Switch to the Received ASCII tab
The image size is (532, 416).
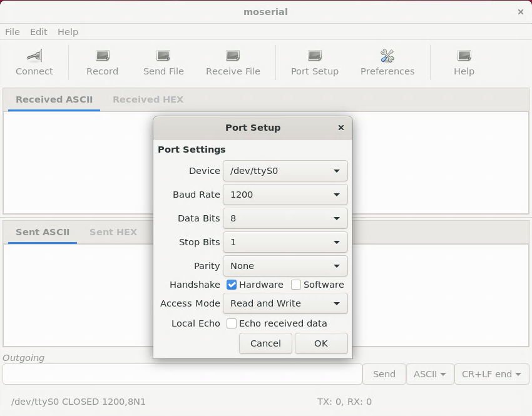(54, 99)
